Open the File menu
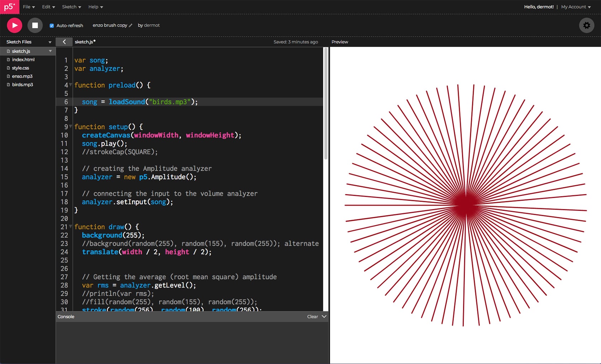The width and height of the screenshot is (601, 364). (x=28, y=7)
